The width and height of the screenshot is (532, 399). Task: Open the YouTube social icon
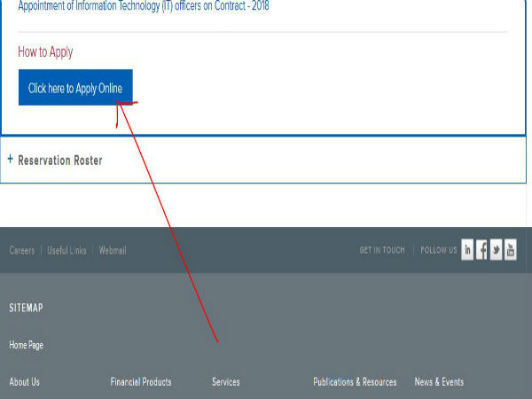click(x=511, y=250)
